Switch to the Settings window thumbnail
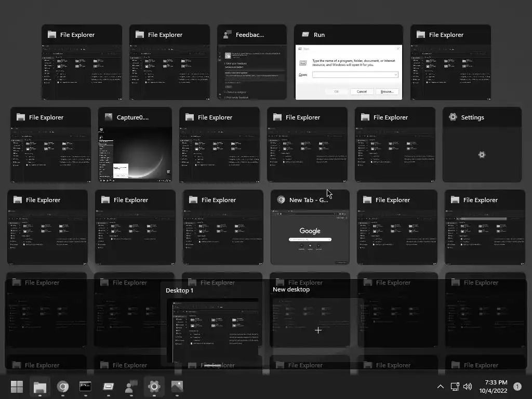The image size is (532, 399). (x=482, y=145)
